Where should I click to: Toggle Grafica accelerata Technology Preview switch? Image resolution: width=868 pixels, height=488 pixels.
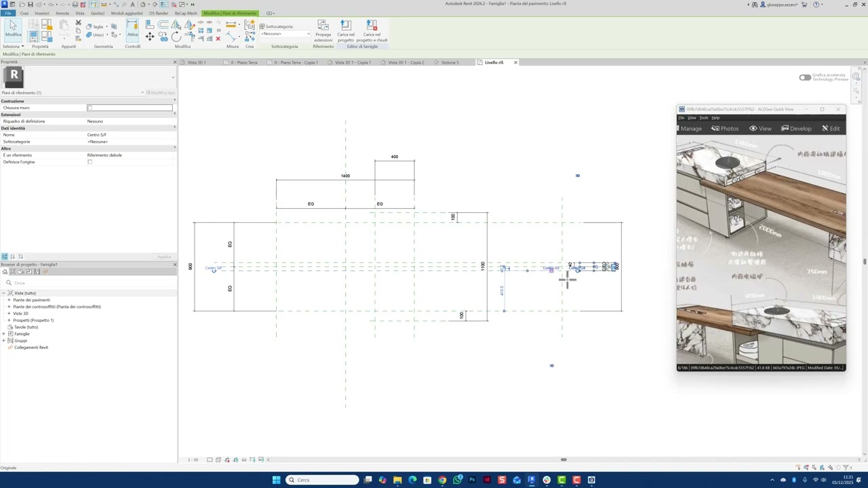click(x=805, y=77)
